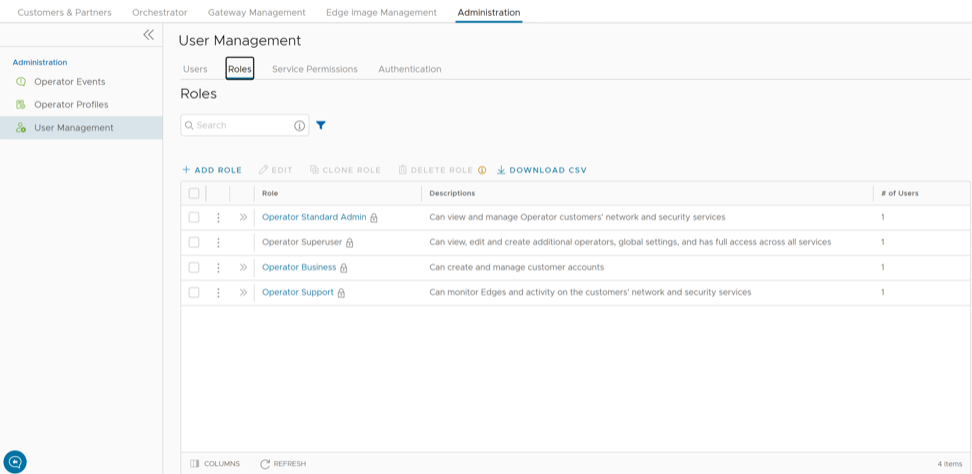Collapse the left sidebar with double-chevron icon
Screen dimensions: 972x474
pyautogui.click(x=148, y=35)
